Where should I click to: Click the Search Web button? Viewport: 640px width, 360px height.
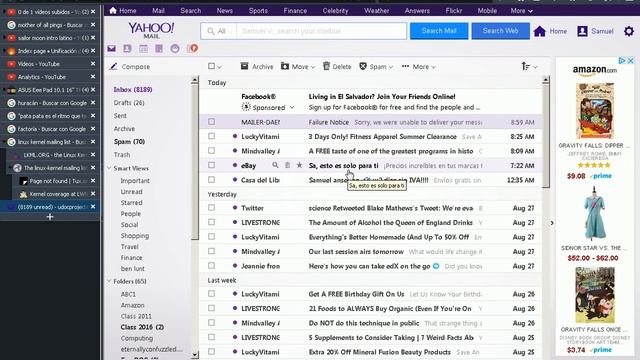[x=500, y=31]
